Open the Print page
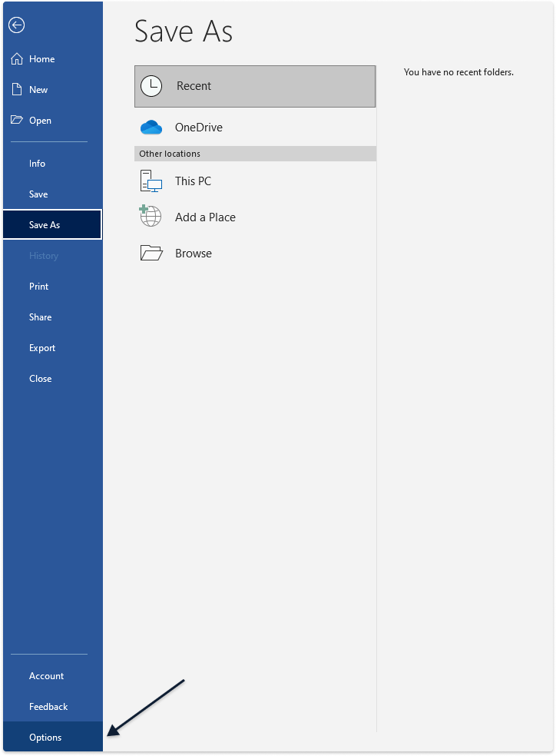The image size is (556, 756). [x=38, y=287]
